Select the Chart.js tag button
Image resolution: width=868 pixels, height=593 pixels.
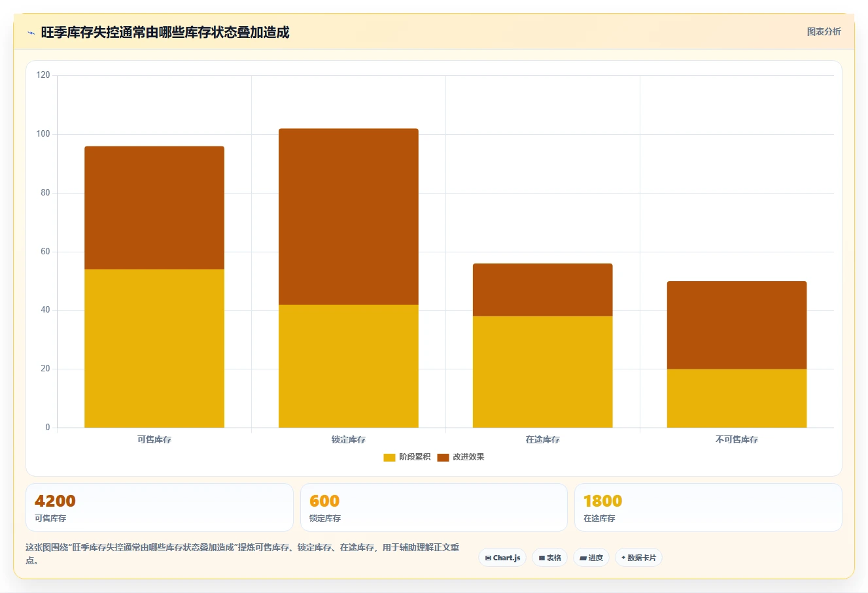click(502, 558)
